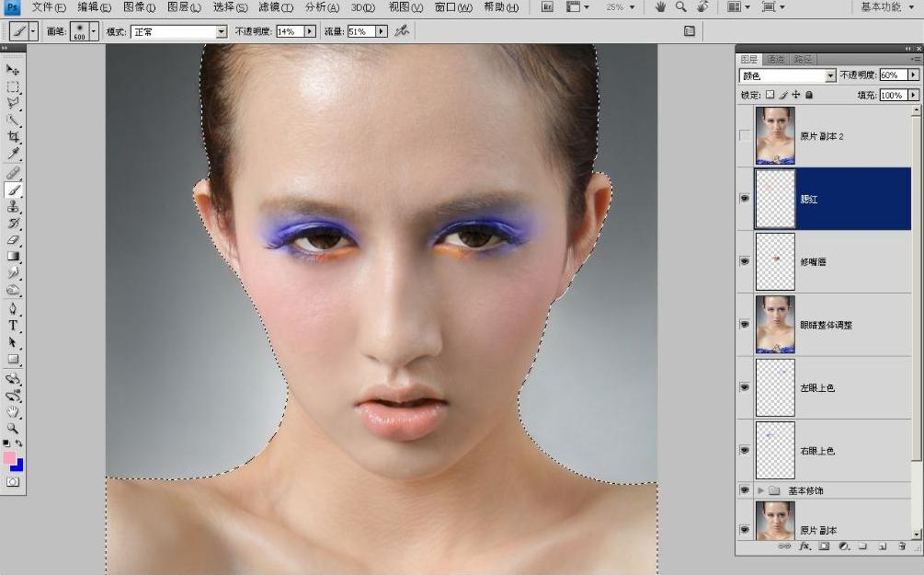
Task: Launch Adobe Bridge from the application bar
Action: pyautogui.click(x=547, y=7)
